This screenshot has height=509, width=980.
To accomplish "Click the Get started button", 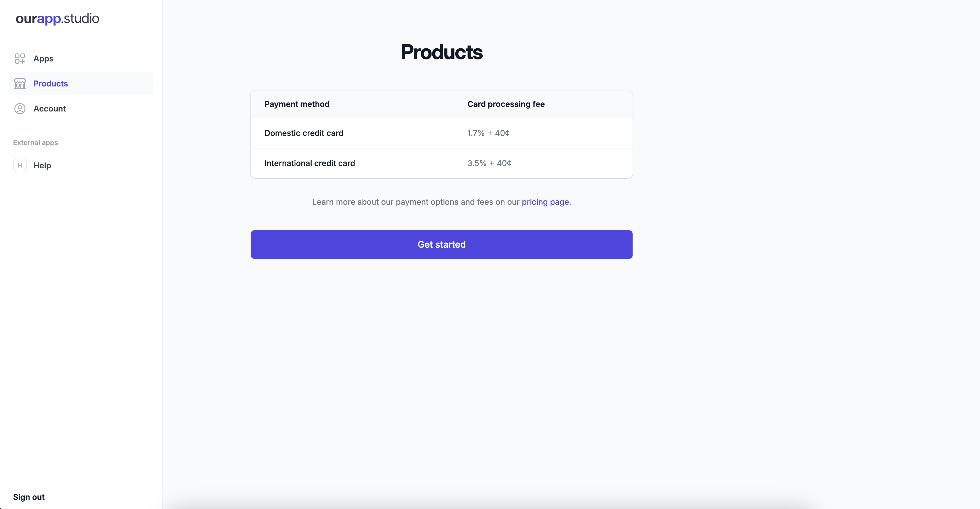I will [442, 245].
